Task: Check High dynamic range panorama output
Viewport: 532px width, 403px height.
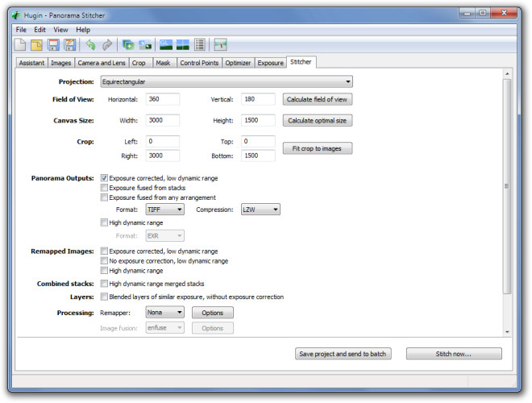Action: 104,222
